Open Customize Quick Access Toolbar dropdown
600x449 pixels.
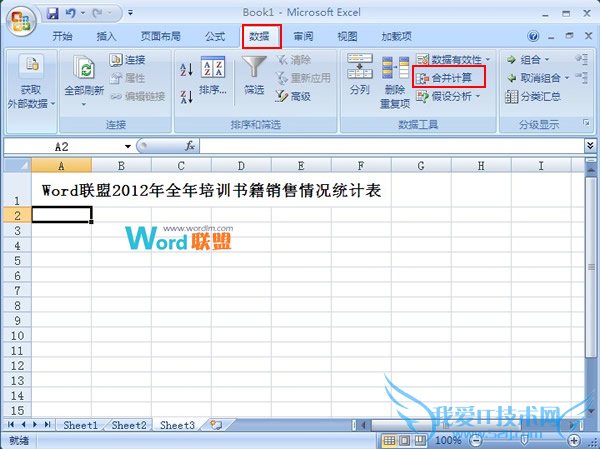130,13
